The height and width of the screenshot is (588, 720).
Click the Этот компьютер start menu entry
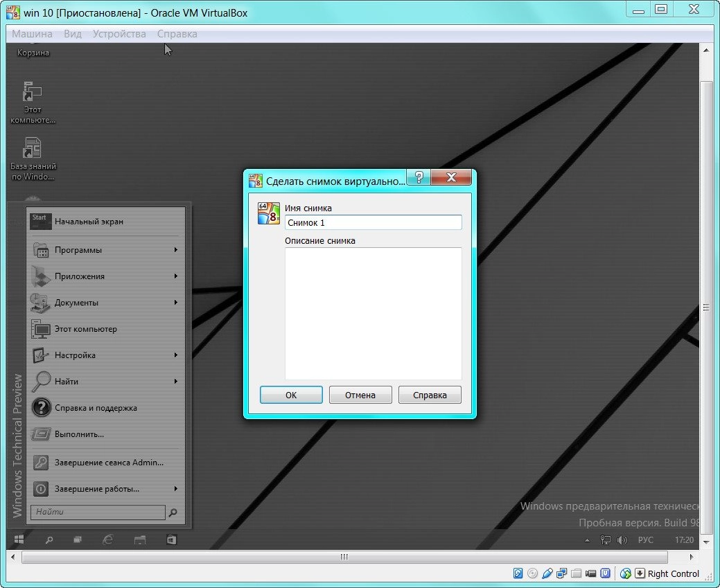point(106,329)
